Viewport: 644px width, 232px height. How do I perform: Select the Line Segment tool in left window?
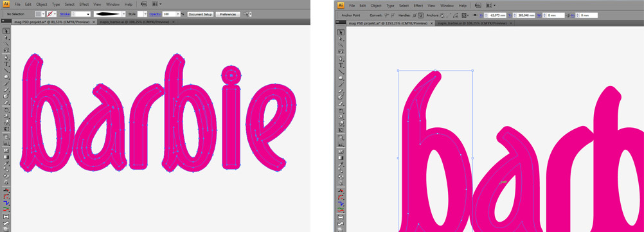6,70
